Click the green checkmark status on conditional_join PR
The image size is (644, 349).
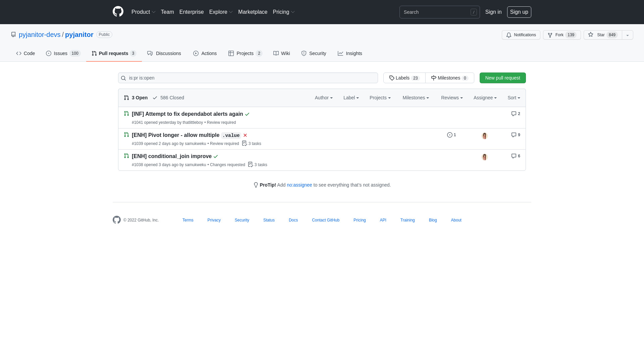point(216,156)
